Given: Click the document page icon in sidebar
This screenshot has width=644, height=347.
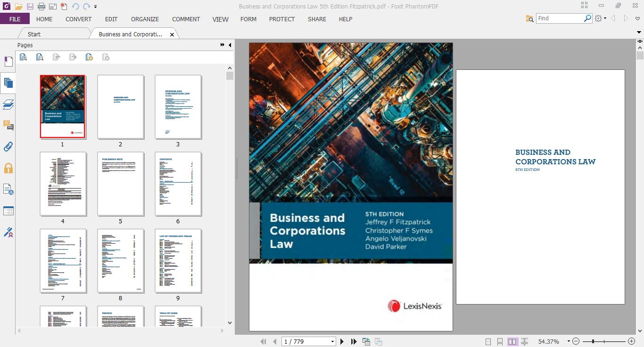Looking at the screenshot, I should click(8, 189).
